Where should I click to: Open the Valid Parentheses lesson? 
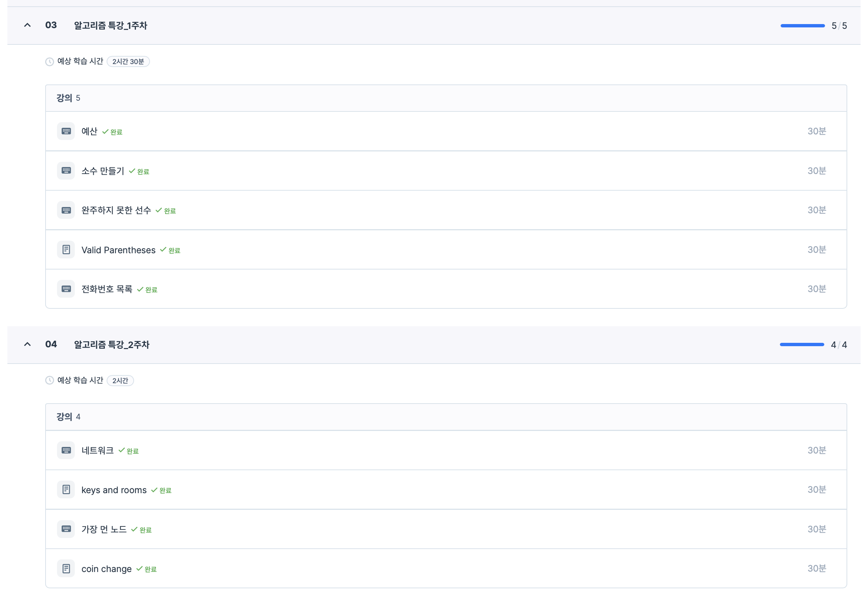tap(118, 250)
